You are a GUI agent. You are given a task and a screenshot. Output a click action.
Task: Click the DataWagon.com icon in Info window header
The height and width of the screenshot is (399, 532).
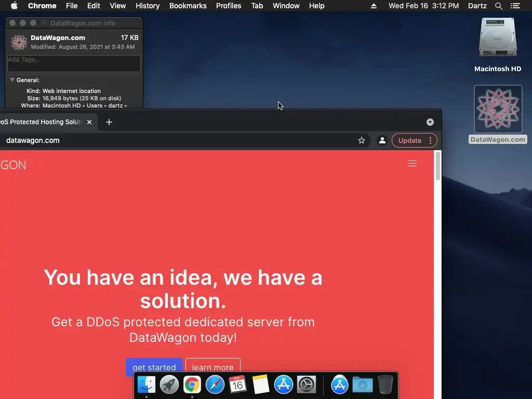(19, 42)
